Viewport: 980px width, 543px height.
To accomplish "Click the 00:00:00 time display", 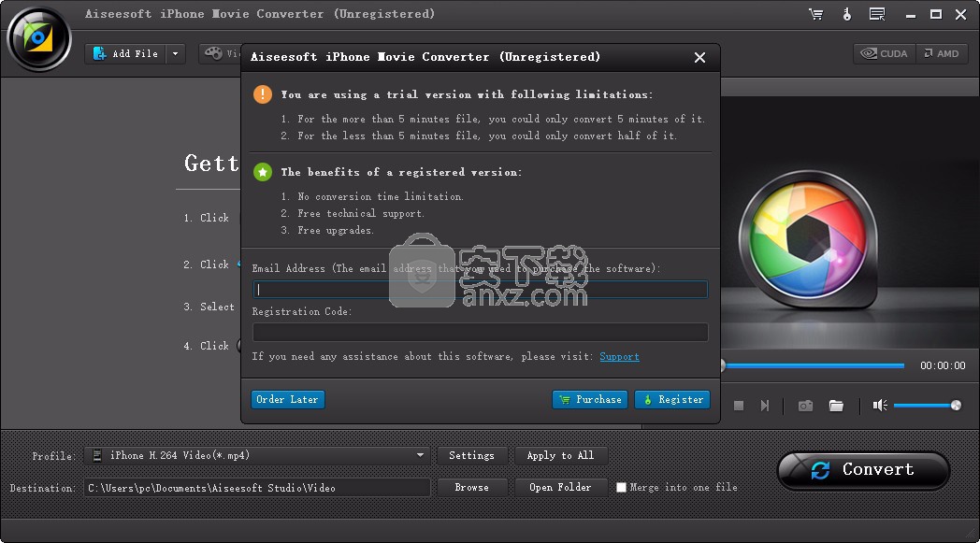I will pyautogui.click(x=943, y=365).
